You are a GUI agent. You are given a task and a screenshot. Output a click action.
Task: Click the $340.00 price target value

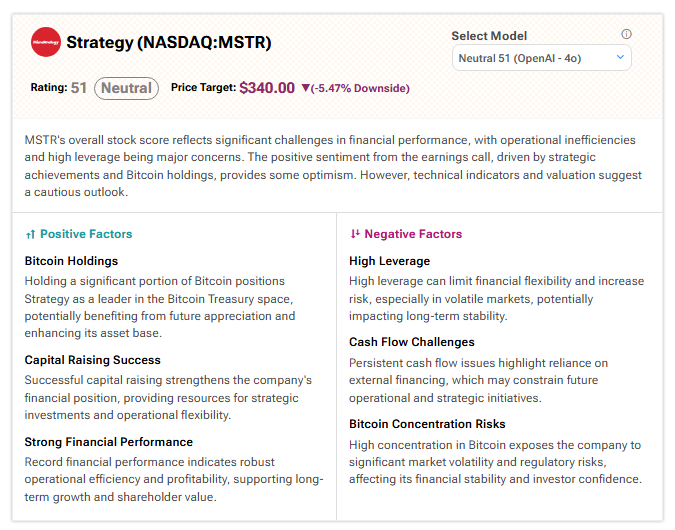pos(267,88)
